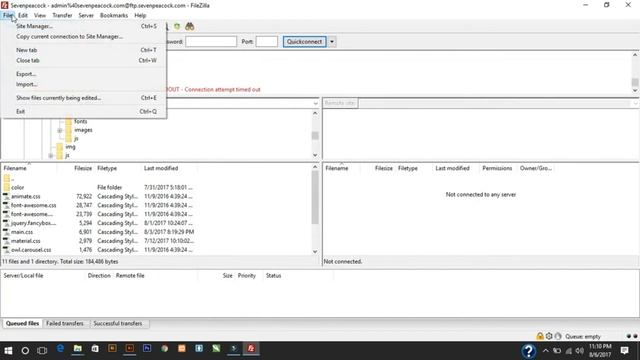Viewport: 640px width, 360px height.
Task: Click the green refresh toolbar icon
Action: (x=177, y=27)
